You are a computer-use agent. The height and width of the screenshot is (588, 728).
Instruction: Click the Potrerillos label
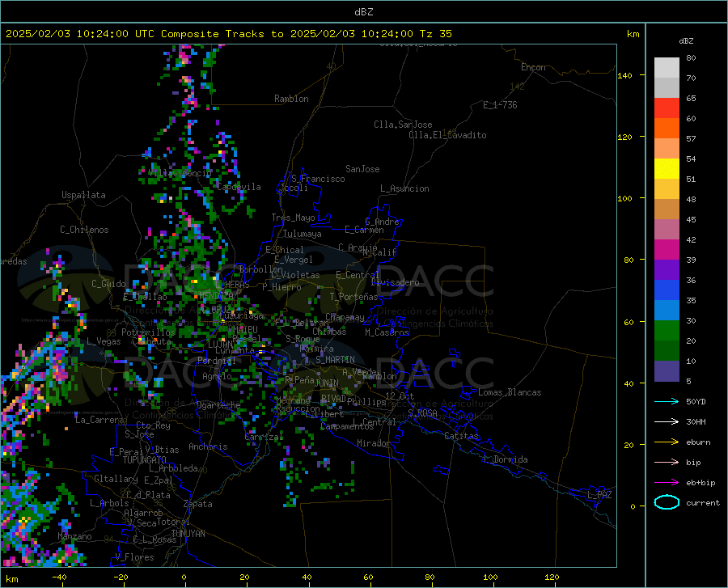pyautogui.click(x=148, y=332)
